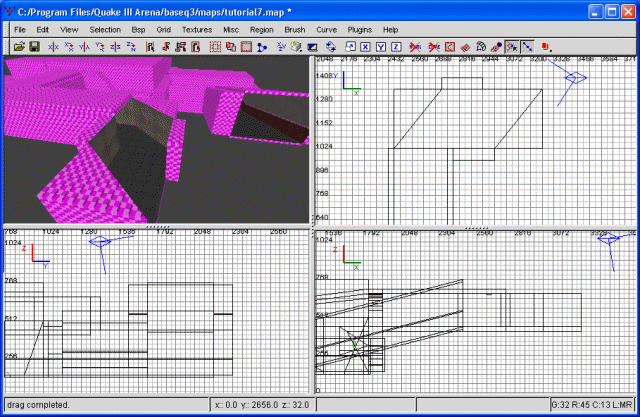
Task: Rotate selection around the X axis
Action: point(69,47)
